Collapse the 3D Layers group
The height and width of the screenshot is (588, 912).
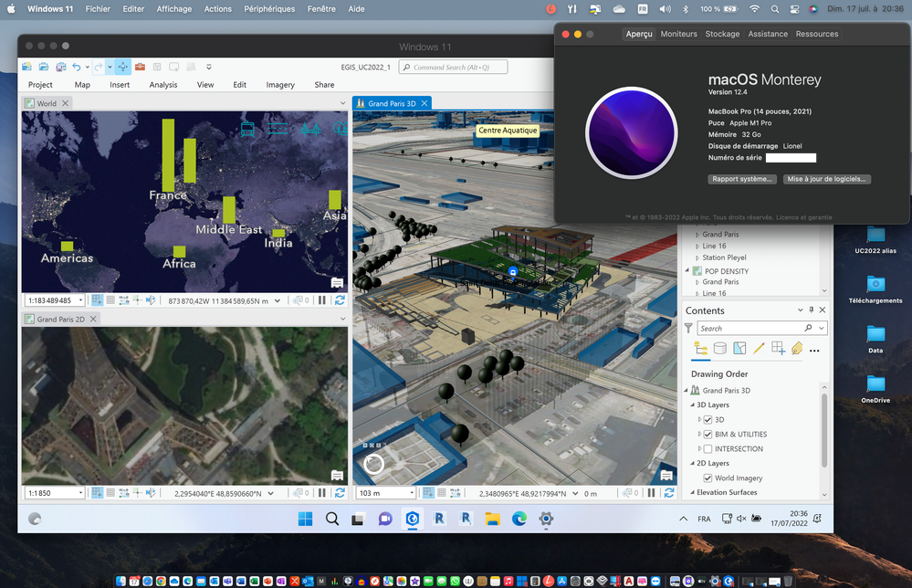(x=694, y=404)
